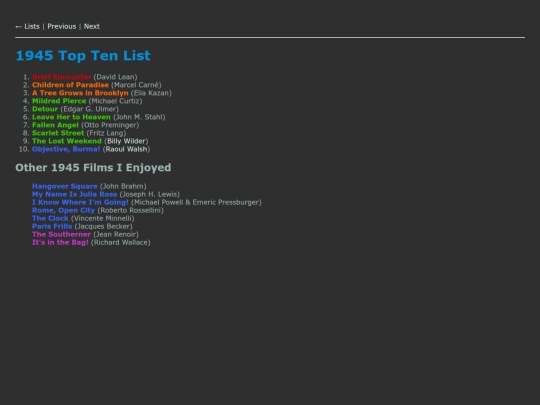
Task: Open the Previous list link
Action: 62,27
